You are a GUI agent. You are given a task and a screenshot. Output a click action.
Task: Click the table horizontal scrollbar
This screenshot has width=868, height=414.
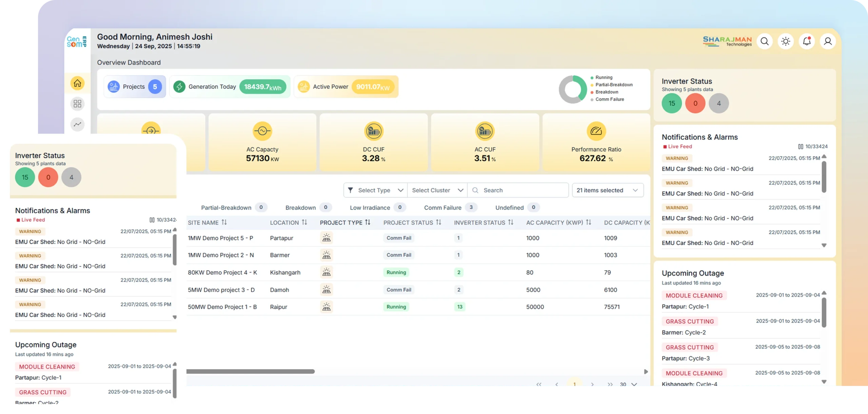250,371
